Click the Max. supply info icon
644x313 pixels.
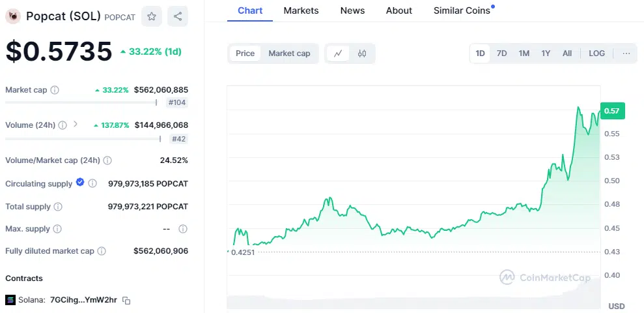[x=57, y=229]
